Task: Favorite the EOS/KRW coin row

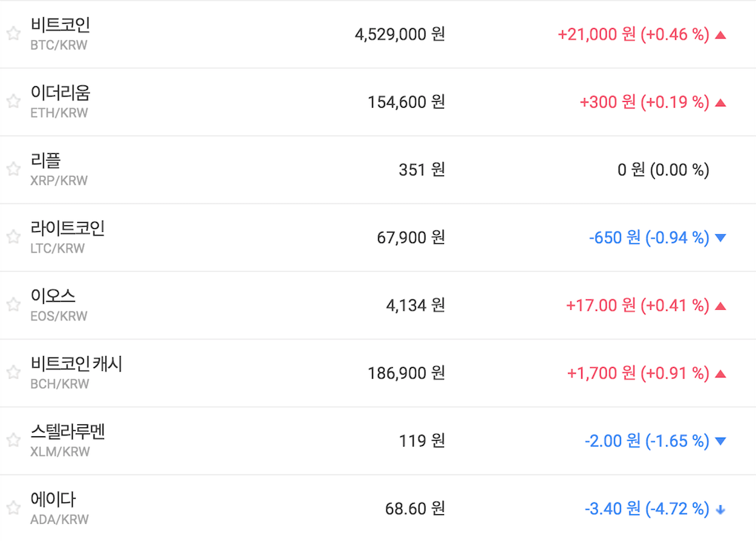Action: pyautogui.click(x=13, y=304)
